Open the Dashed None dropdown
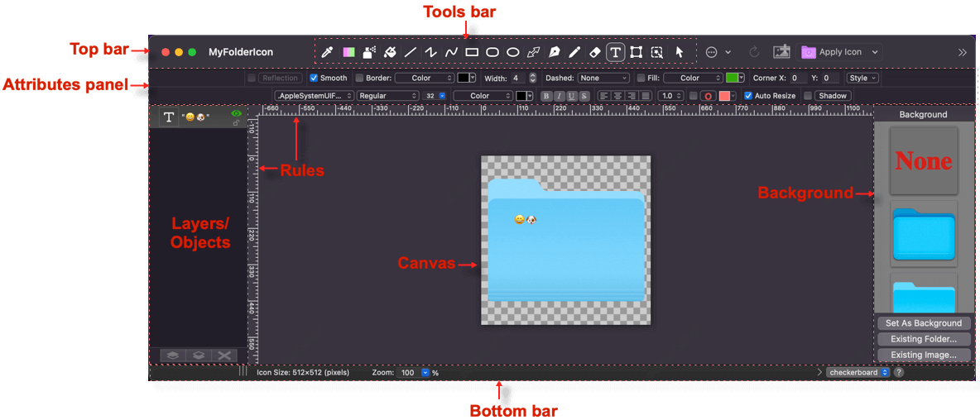This screenshot has height=420, width=980. point(603,78)
